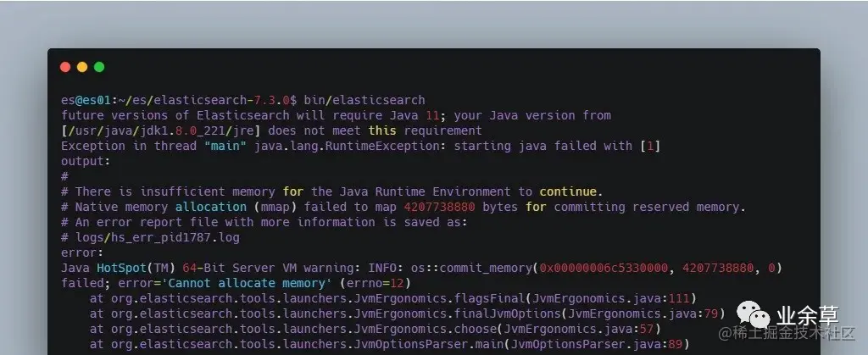Click the text 'committing reserved memory.'
868x355 pixels.
coord(650,207)
